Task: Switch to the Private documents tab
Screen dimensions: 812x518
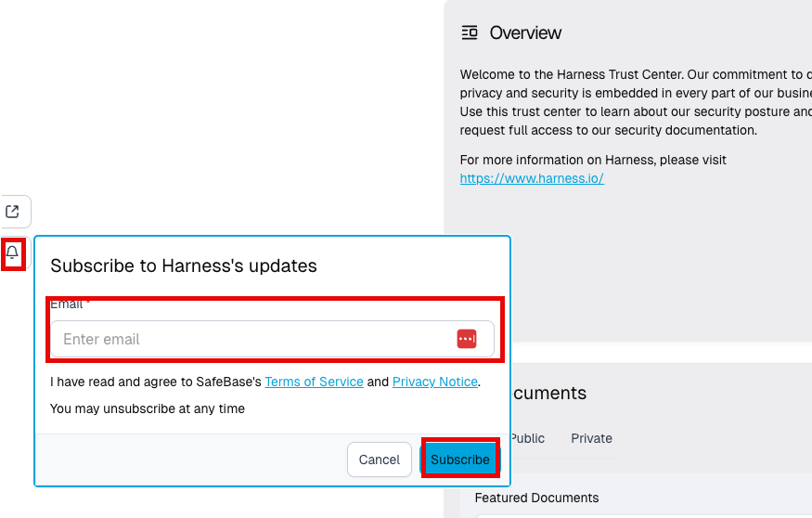Action: point(591,438)
